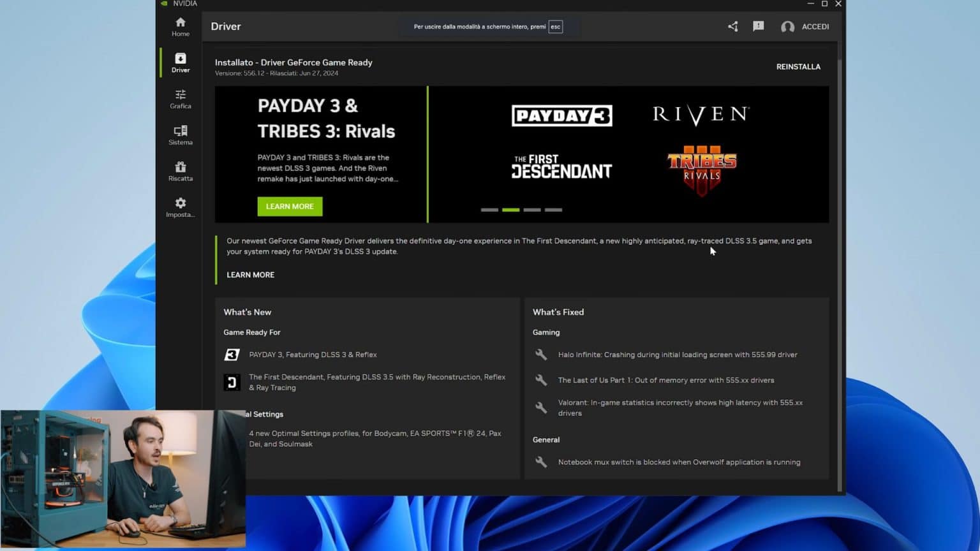Click wrench icon next to Notebook mux fix
Image resolution: width=980 pixels, height=551 pixels.
point(541,462)
